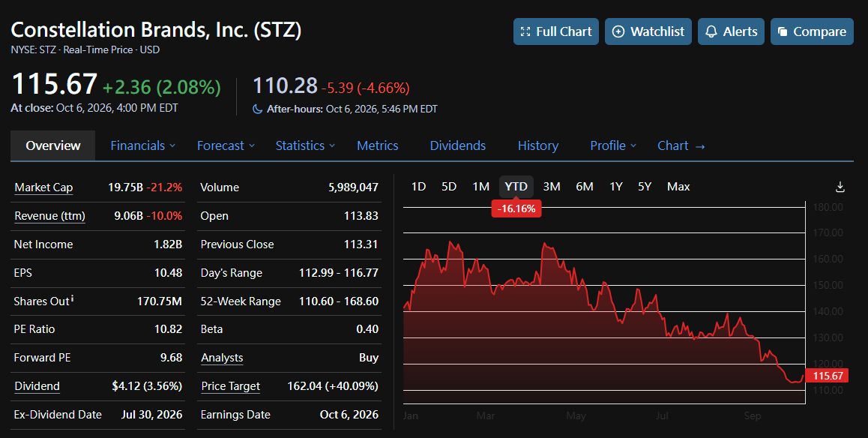Switch chart range to 5Y

point(645,187)
